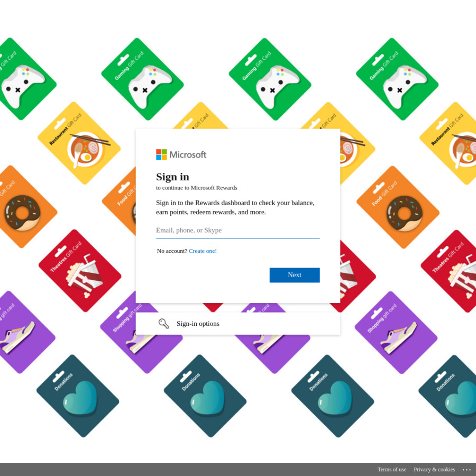Open the Privacy & cookies link
The height and width of the screenshot is (476, 476).
tap(434, 470)
